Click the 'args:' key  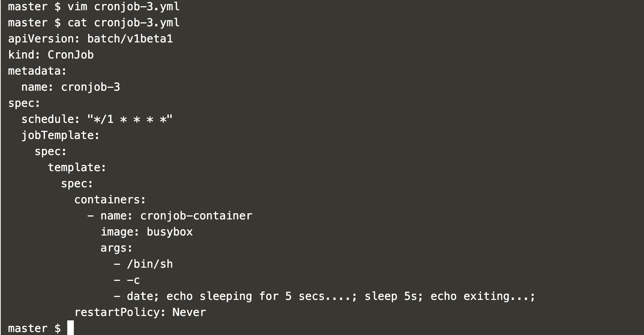point(117,248)
